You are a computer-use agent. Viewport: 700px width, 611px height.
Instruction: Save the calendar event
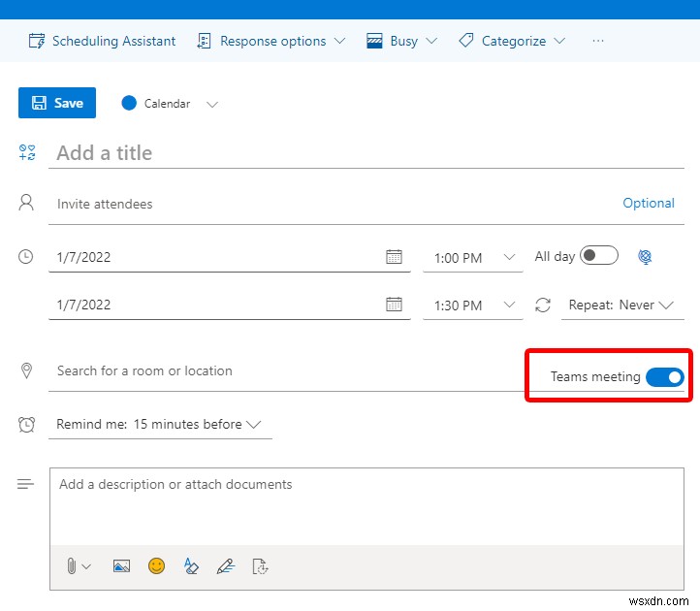(57, 103)
